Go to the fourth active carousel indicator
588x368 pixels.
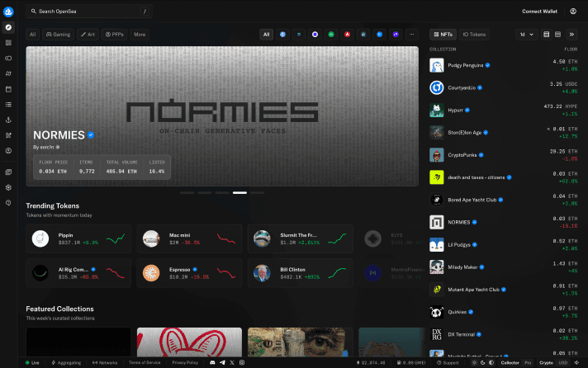click(x=239, y=192)
